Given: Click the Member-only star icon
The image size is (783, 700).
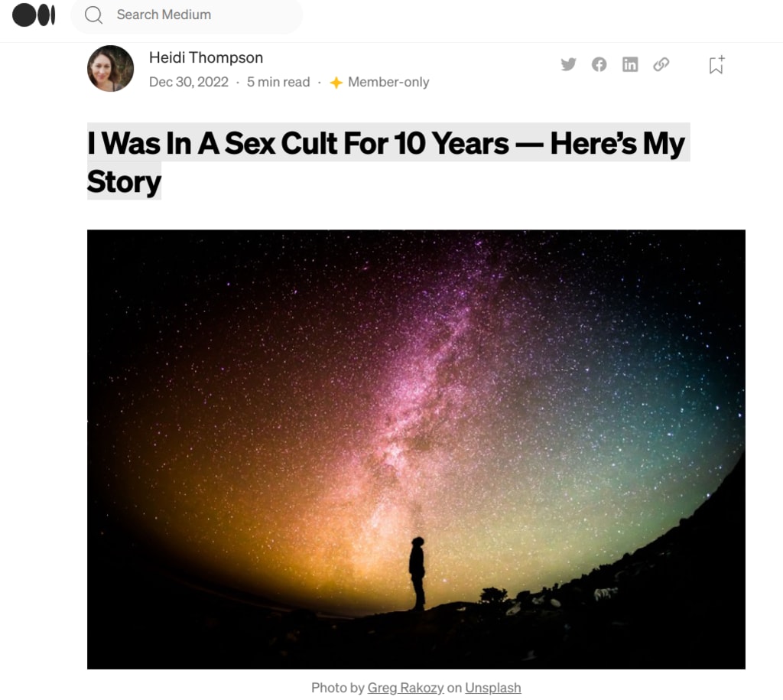Looking at the screenshot, I should tap(336, 83).
